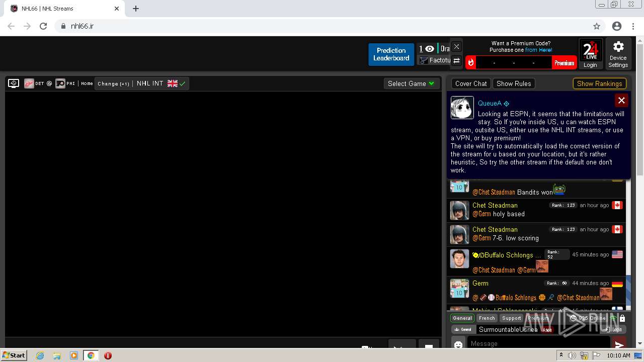Click the 925 Online counter
644x362 pixels.
(588, 318)
